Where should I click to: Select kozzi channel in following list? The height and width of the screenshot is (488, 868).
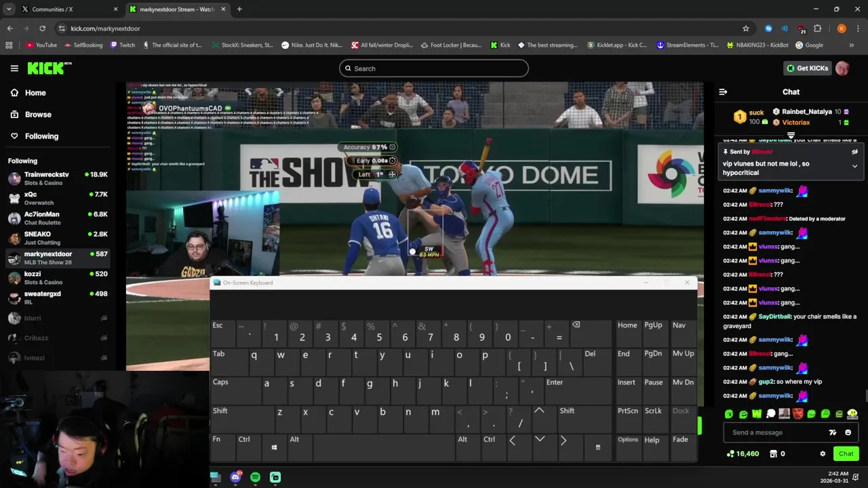[57, 278]
